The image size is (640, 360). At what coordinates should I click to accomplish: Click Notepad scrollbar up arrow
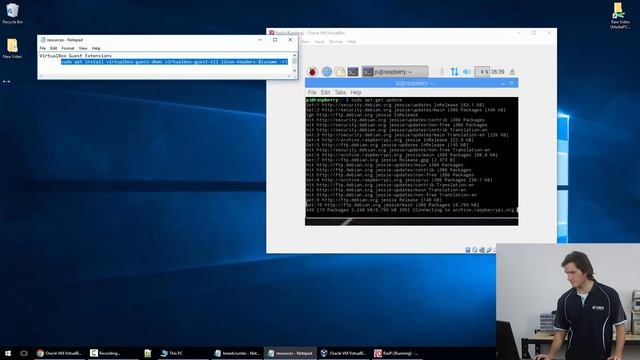294,55
